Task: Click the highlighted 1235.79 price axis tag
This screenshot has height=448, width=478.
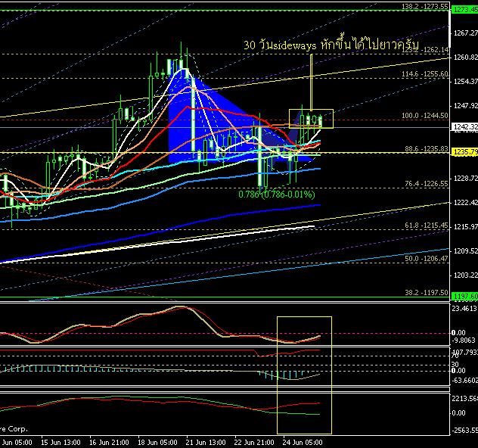Action: pyautogui.click(x=464, y=152)
